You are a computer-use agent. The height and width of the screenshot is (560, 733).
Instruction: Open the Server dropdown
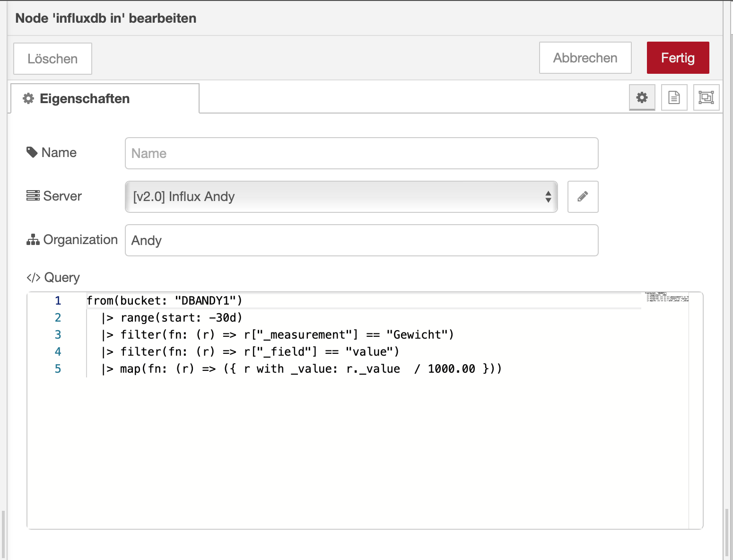(x=341, y=197)
